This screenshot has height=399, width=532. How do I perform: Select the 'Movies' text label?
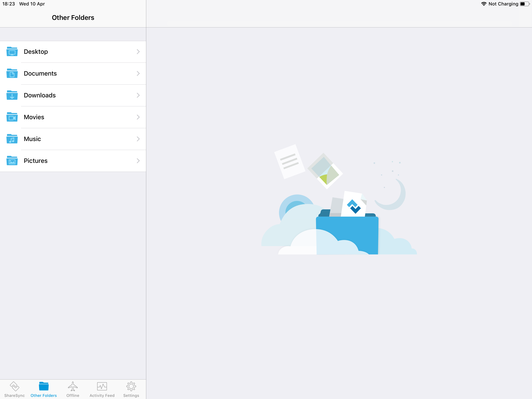click(x=34, y=117)
